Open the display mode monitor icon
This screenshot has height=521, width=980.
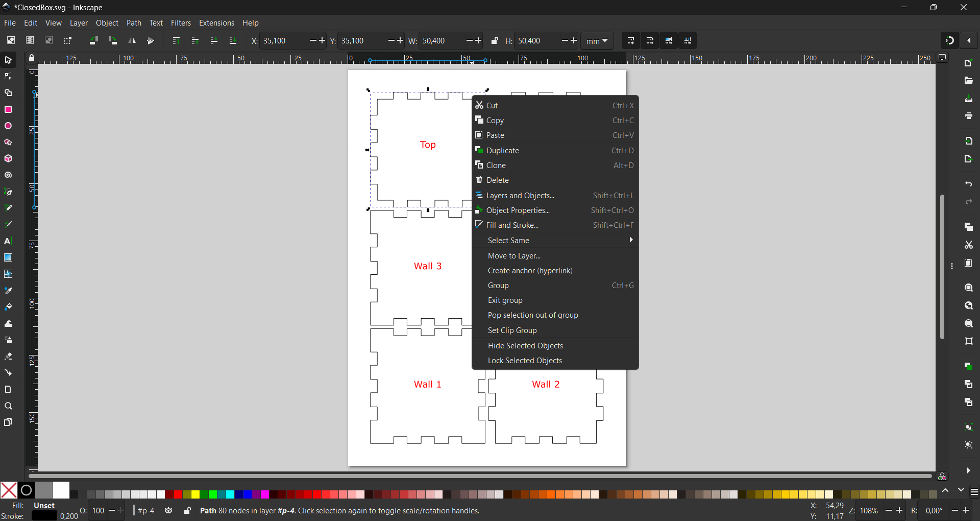(x=943, y=58)
